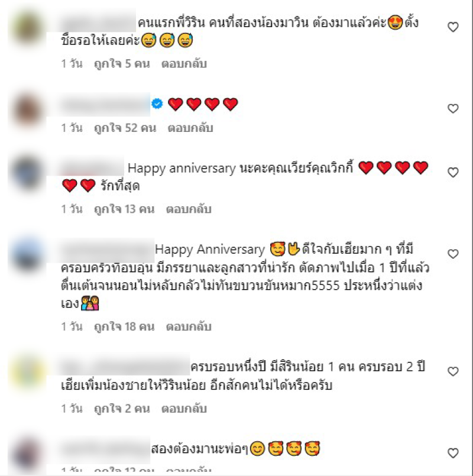Like the comment mentioning คุณเวียร์คุณวิกกี้
Screen dimensions: 473x476
(453, 173)
